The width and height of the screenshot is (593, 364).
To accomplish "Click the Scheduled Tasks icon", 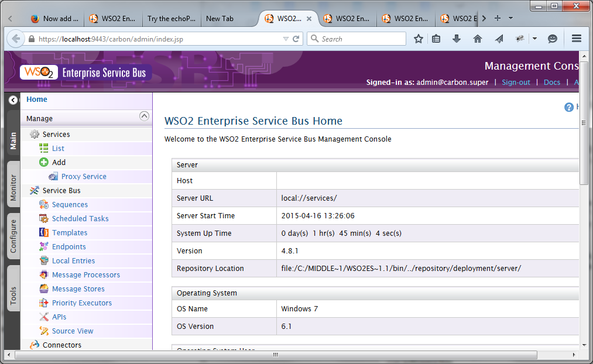I will 44,218.
